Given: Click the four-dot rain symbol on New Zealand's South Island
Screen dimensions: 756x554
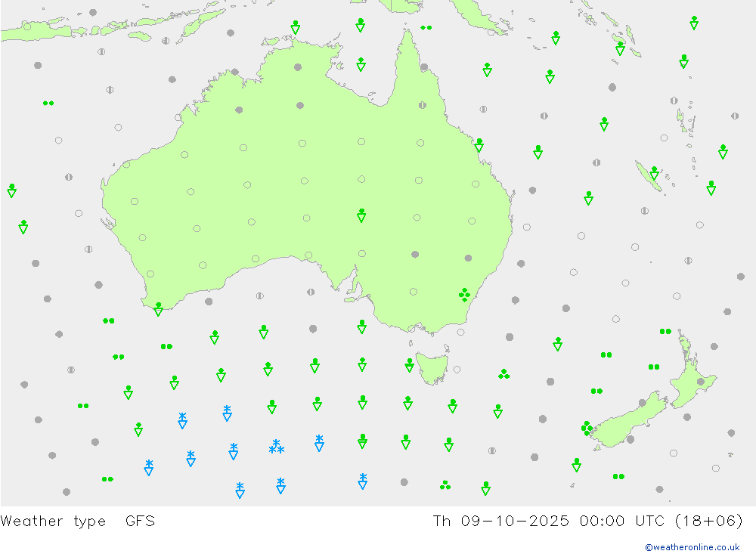Looking at the screenshot, I should point(587,428).
